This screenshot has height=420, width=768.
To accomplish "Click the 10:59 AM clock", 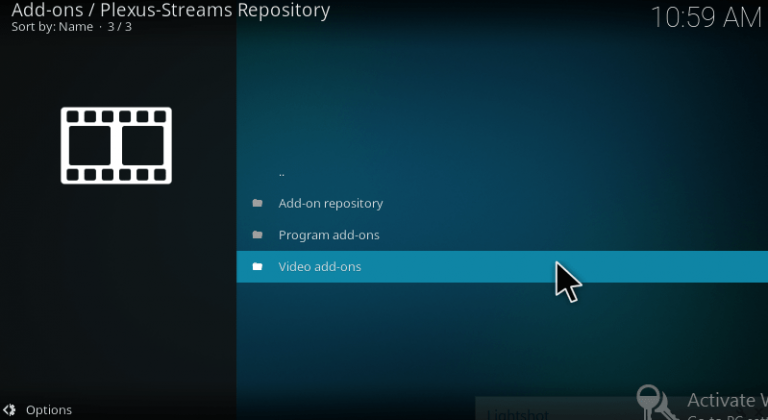I will [x=706, y=17].
